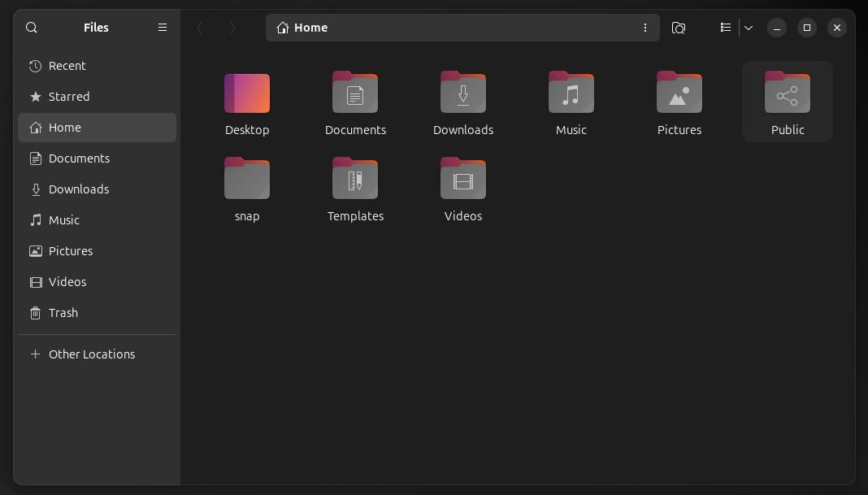This screenshot has height=495, width=868.
Task: Click the back navigation arrow
Action: (x=200, y=27)
